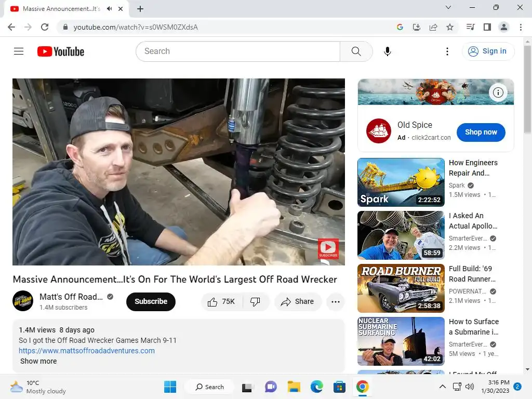Select the Massive Announcement tab
The width and height of the screenshot is (532, 399).
click(x=61, y=9)
